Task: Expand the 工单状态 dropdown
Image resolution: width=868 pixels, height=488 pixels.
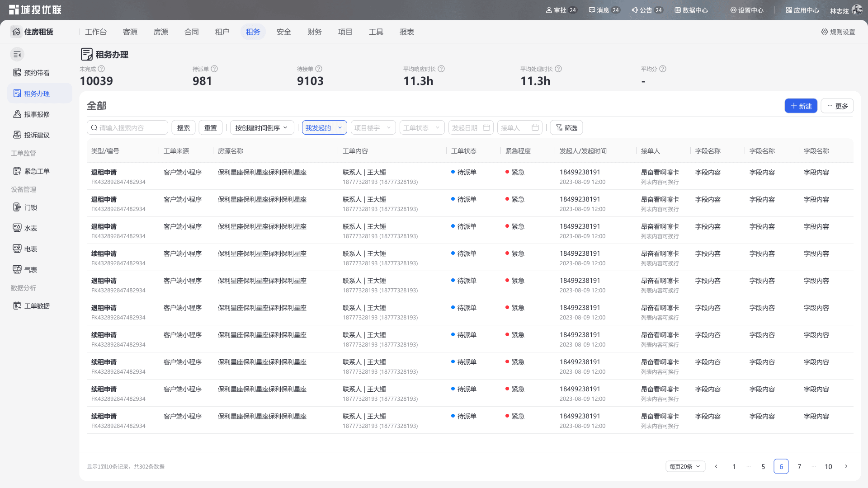Action: pos(422,128)
